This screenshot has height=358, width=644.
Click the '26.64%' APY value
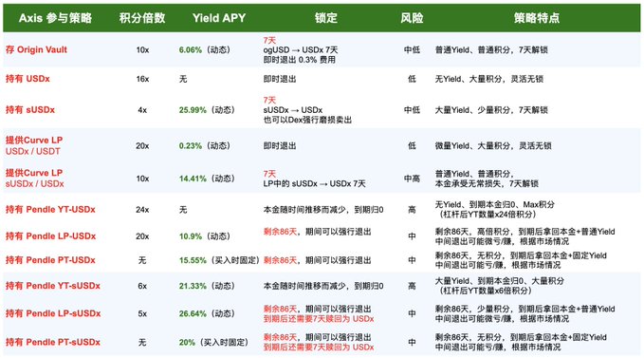pos(193,313)
